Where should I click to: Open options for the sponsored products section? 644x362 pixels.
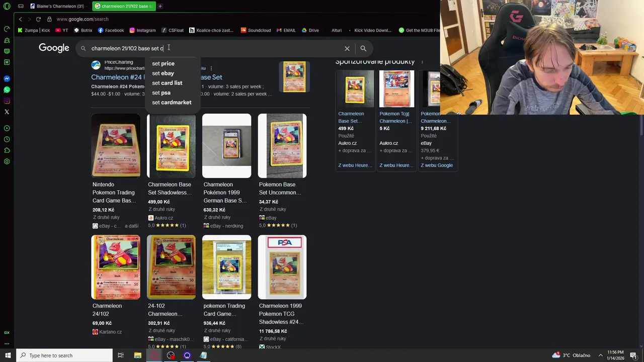(422, 62)
